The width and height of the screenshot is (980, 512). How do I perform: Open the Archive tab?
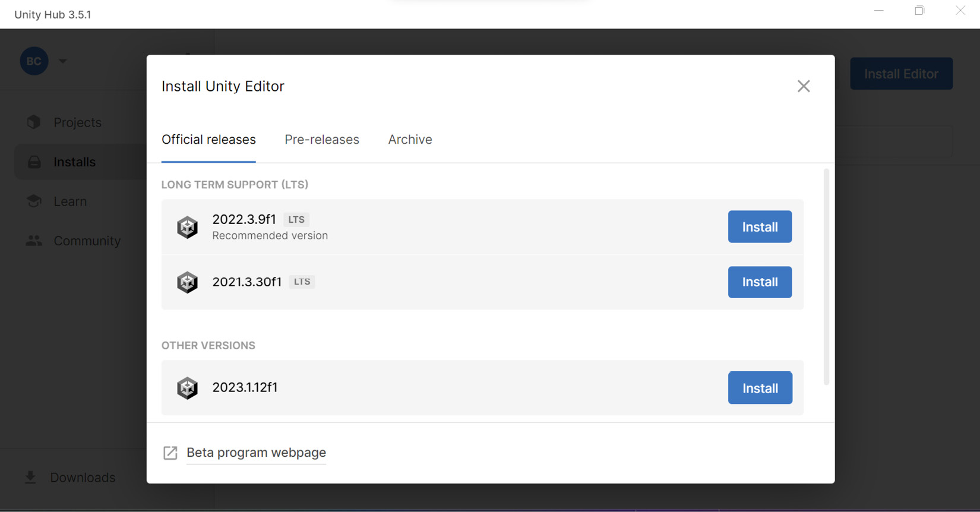[410, 140]
